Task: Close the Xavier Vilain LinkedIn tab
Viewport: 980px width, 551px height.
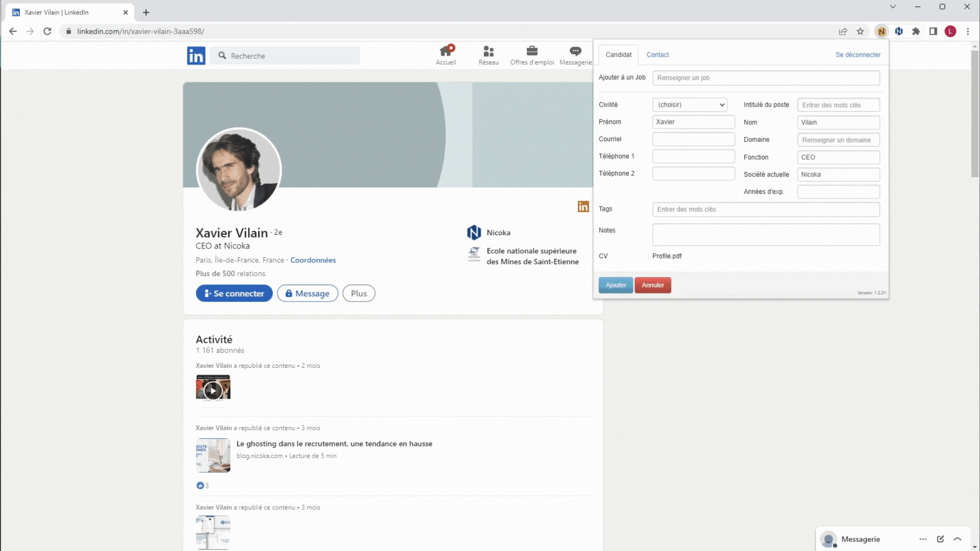Action: pos(126,12)
